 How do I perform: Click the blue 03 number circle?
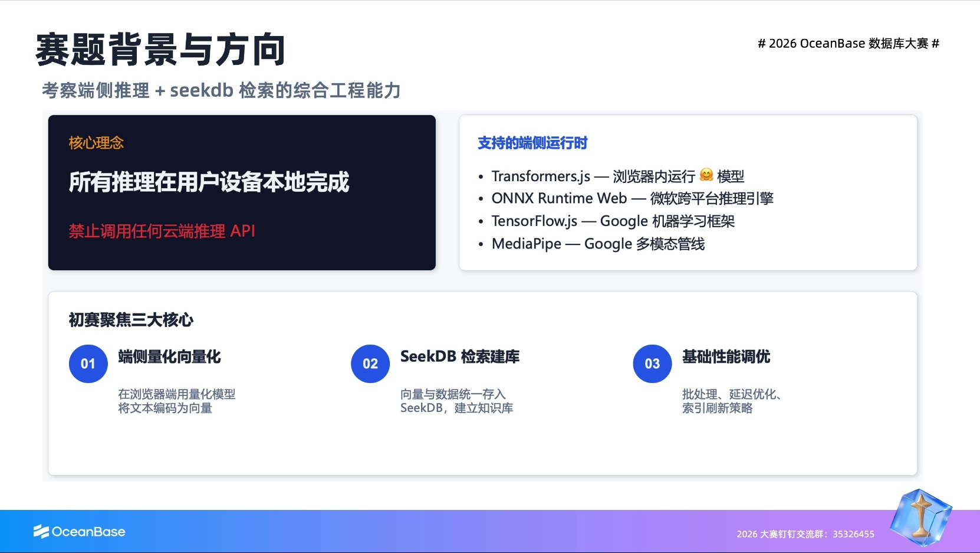pos(652,364)
